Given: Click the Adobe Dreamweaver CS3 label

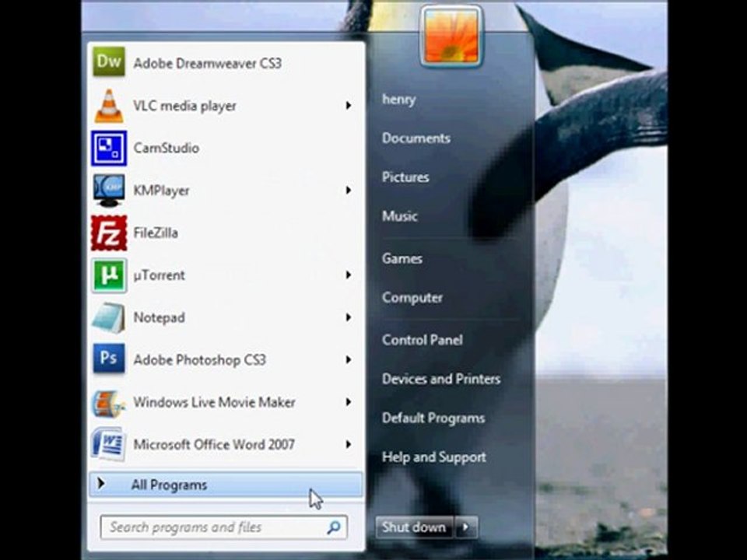Looking at the screenshot, I should coord(207,63).
